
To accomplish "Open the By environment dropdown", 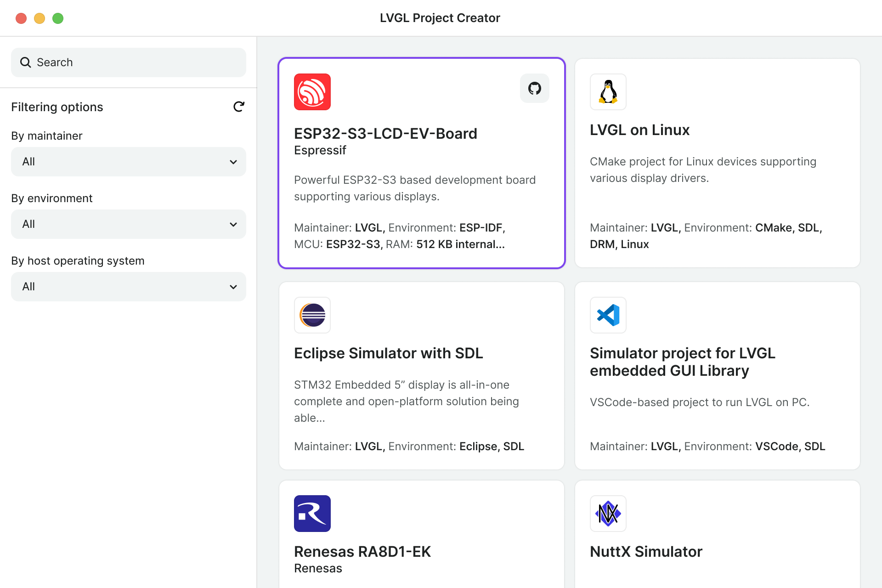I will (129, 224).
